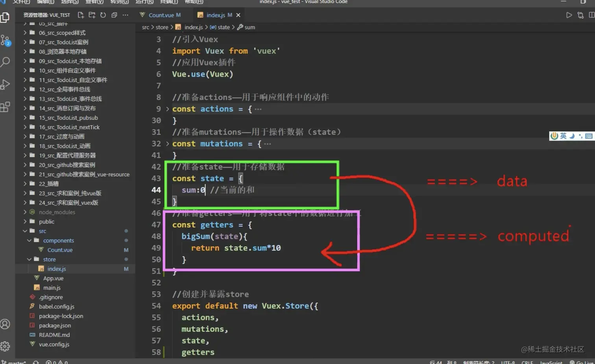The image size is (595, 364).
Task: Open the Source Control view
Action: click(x=5, y=40)
